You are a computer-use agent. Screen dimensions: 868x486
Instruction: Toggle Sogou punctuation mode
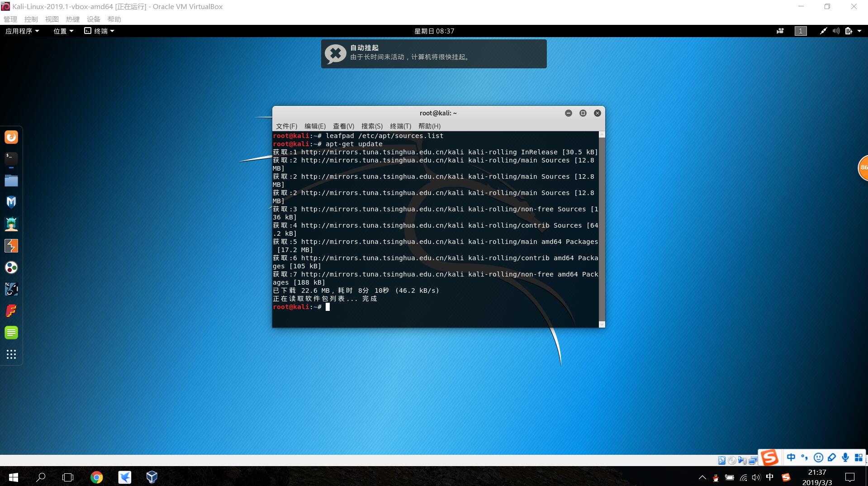tap(805, 457)
